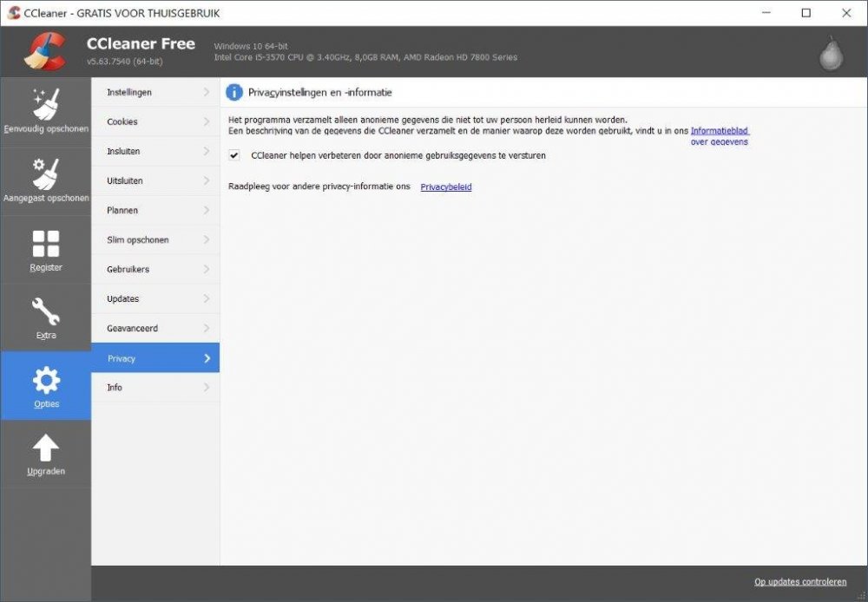Expand the Instellingen chevron arrow
868x602 pixels.
(207, 92)
